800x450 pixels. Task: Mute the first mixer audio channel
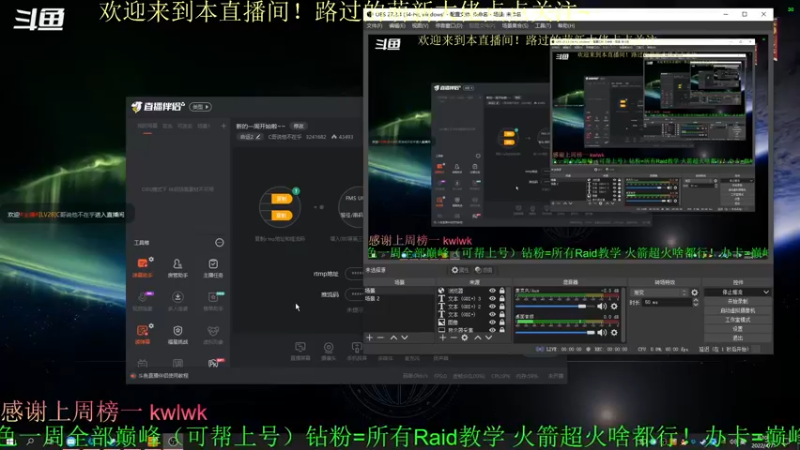pyautogui.click(x=602, y=306)
